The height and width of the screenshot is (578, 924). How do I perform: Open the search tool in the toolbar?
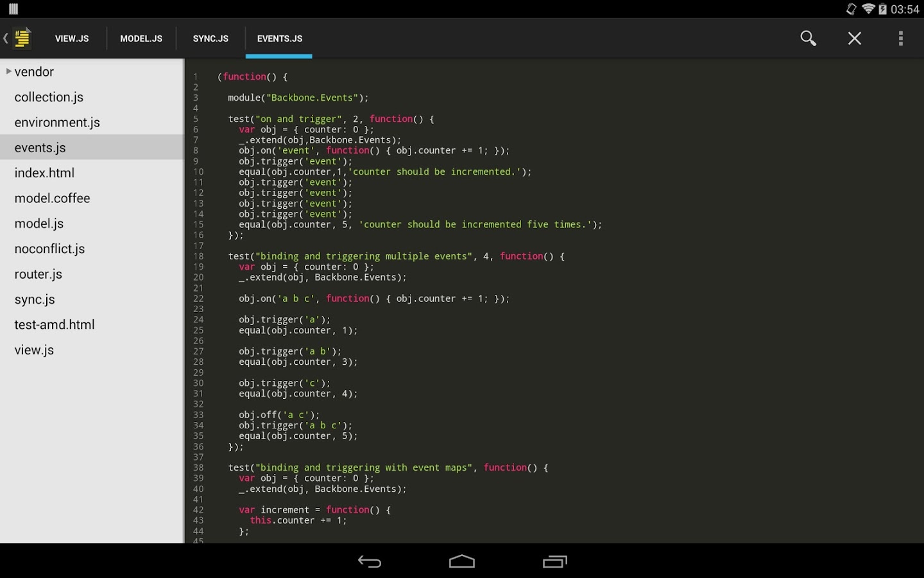(808, 38)
